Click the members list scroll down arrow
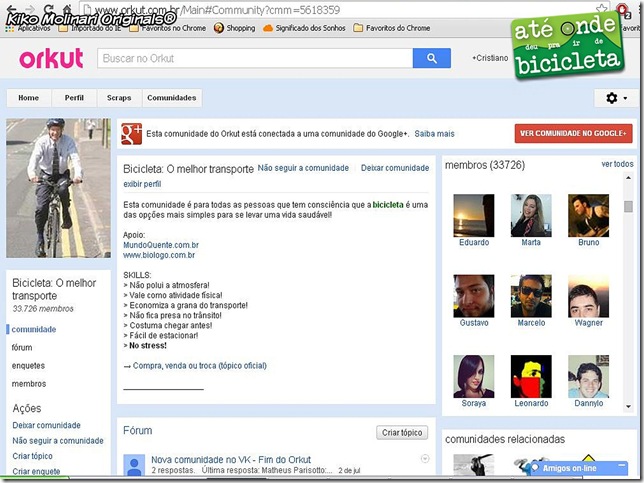The width and height of the screenshot is (644, 483). tap(628, 407)
